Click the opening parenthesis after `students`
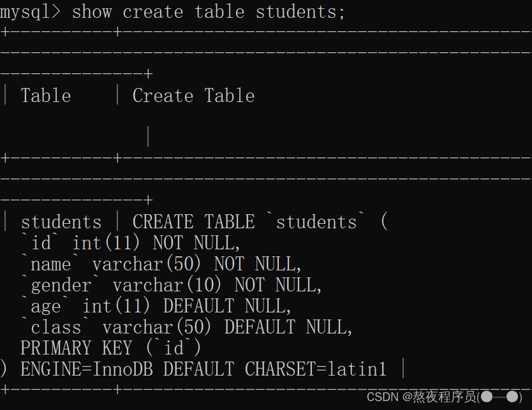Image resolution: width=532 pixels, height=410 pixels. click(x=384, y=222)
